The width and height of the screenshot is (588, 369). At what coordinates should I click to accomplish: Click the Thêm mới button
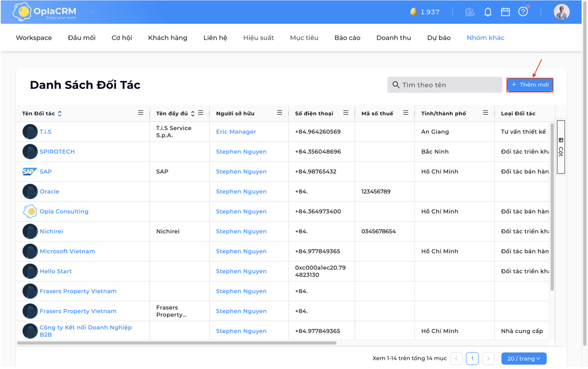(x=530, y=85)
